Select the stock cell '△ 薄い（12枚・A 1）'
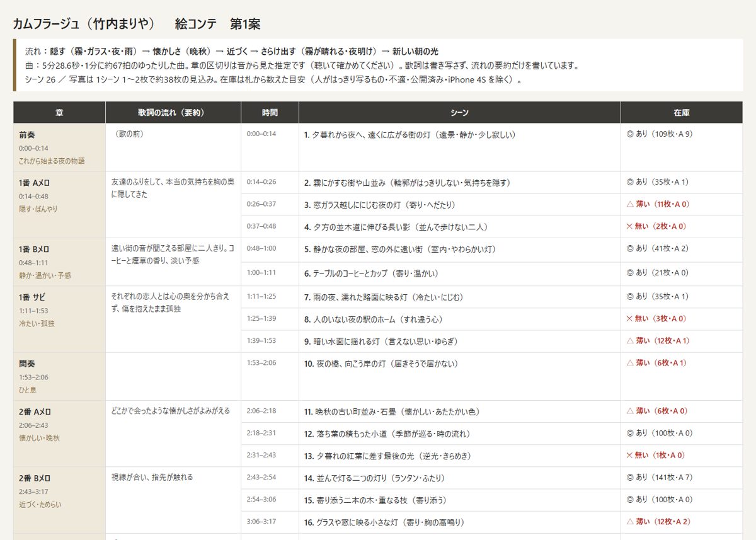The image size is (756, 540). pos(682,342)
